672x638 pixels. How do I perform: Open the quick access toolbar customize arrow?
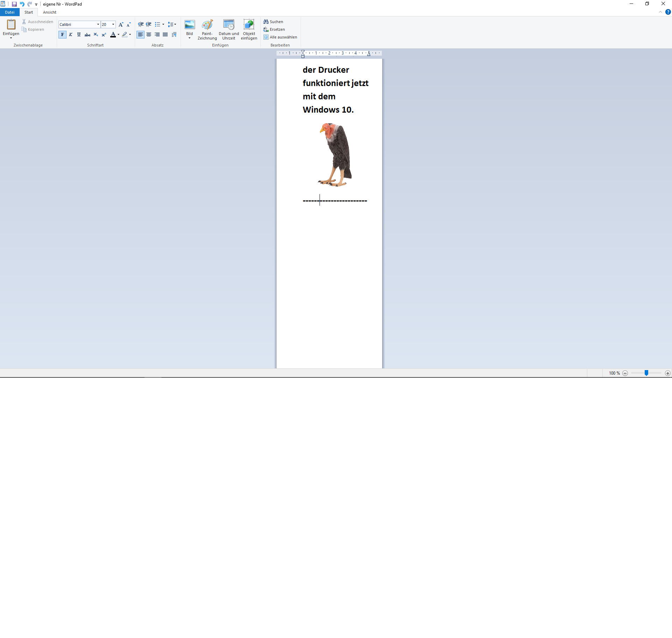tap(36, 5)
